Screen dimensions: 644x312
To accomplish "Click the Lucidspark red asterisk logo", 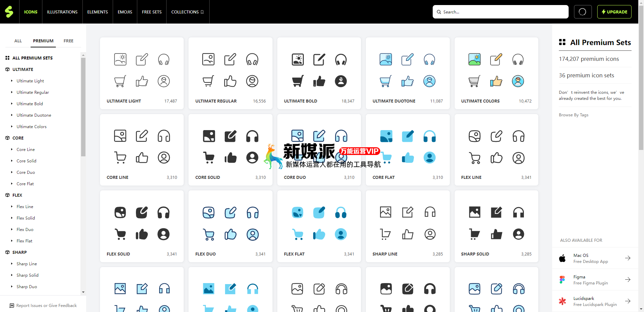I will pos(562,301).
